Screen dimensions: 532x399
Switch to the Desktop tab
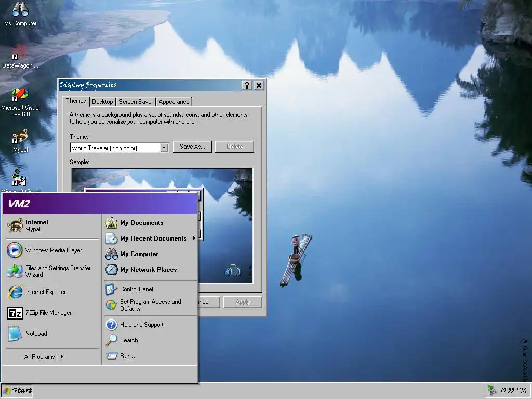pyautogui.click(x=102, y=102)
